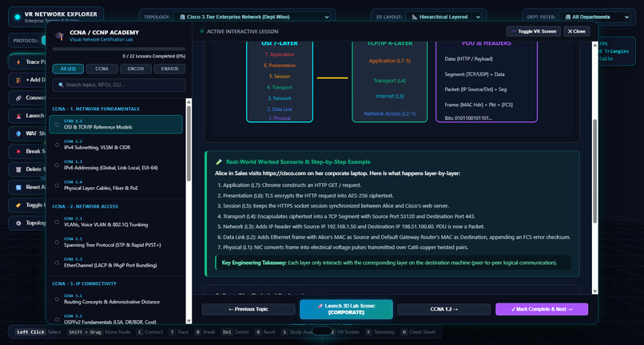Viewport: 644px width, 345px height.
Task: Click the Del Delete shortcut hint
Action: point(235,332)
